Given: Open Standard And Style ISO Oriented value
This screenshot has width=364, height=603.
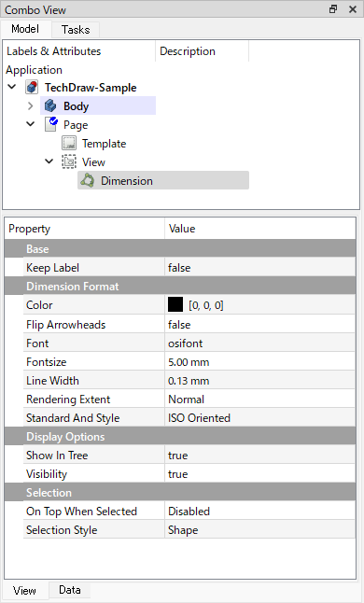Looking at the screenshot, I should (x=259, y=418).
